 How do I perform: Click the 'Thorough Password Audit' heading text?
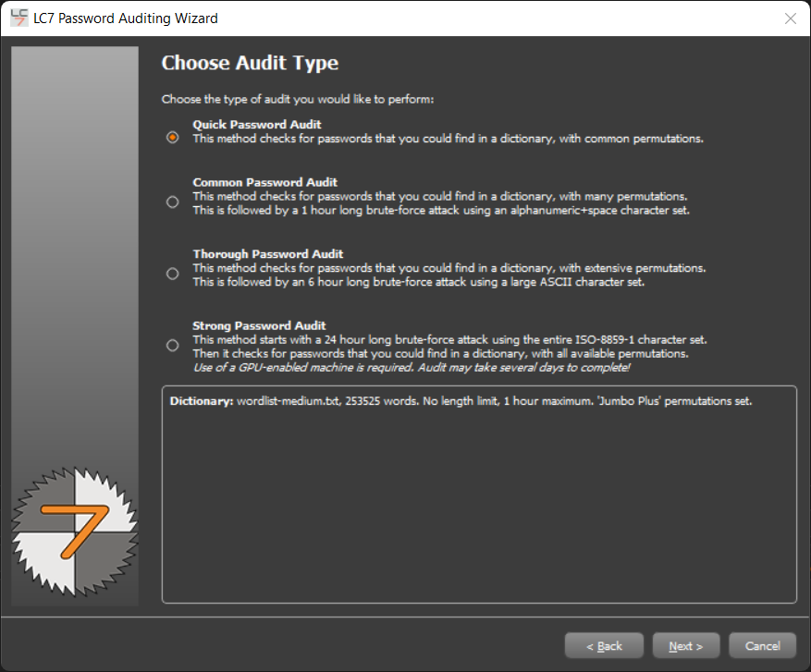tap(268, 254)
